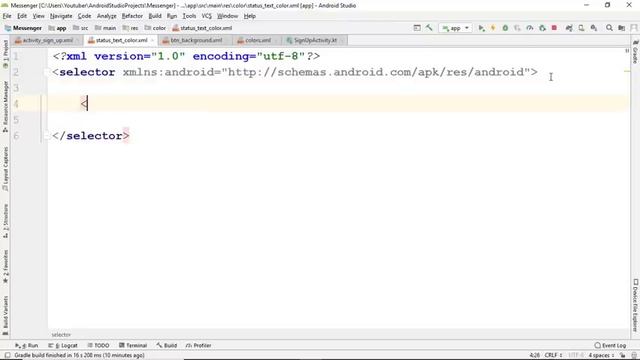
Task: Close the status_text_color.xml tab
Action: (x=152, y=40)
